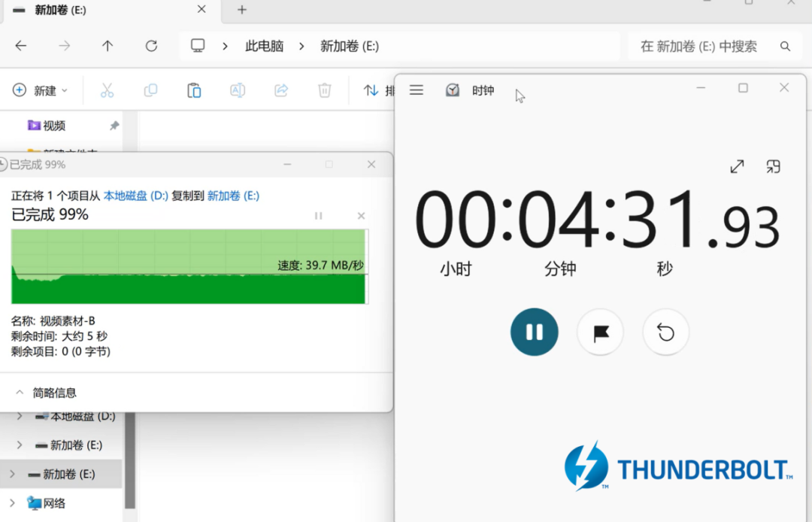This screenshot has width=812, height=522.
Task: Click 本地磁盘 (D:) link in copy dialog
Action: 135,196
